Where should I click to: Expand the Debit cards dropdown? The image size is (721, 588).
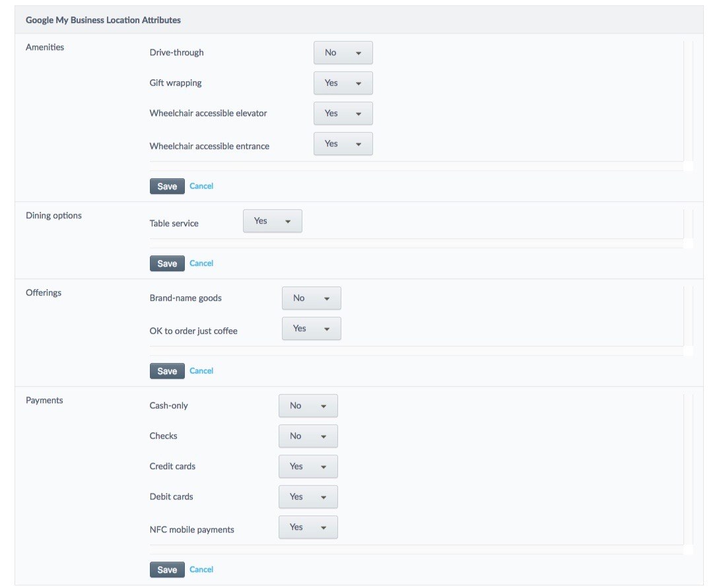pyautogui.click(x=308, y=497)
